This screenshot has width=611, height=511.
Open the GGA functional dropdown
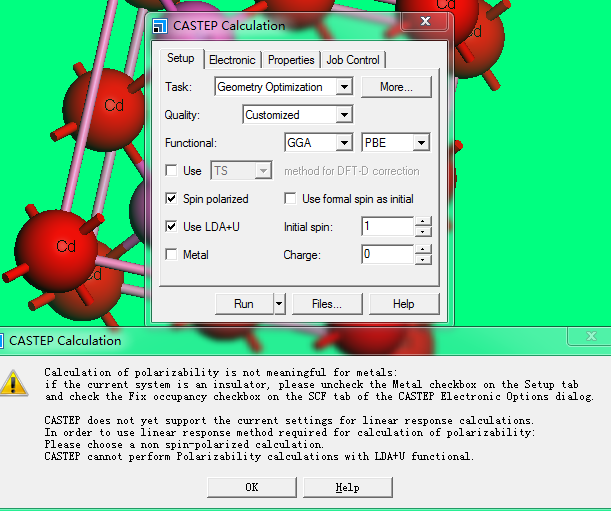[344, 143]
